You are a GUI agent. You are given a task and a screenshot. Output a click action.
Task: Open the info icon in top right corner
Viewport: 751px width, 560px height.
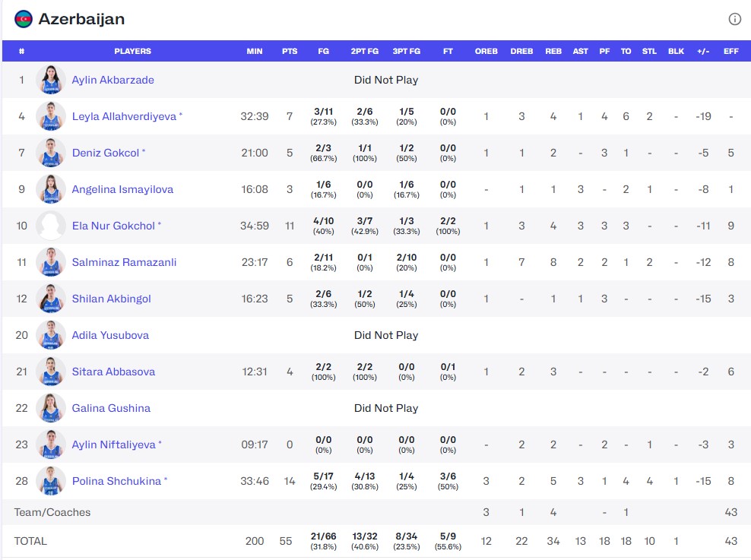pyautogui.click(x=734, y=19)
